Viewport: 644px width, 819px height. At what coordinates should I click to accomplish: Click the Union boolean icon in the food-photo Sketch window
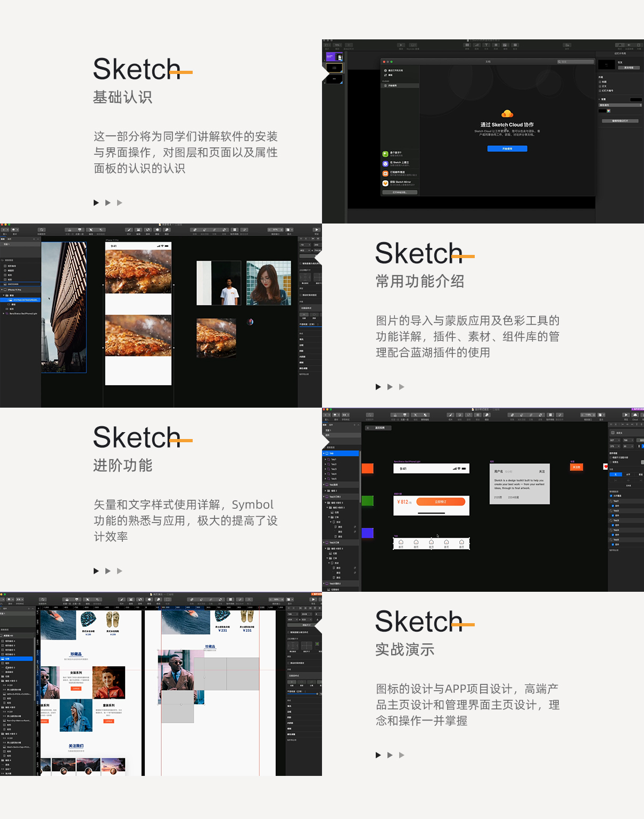(195, 229)
